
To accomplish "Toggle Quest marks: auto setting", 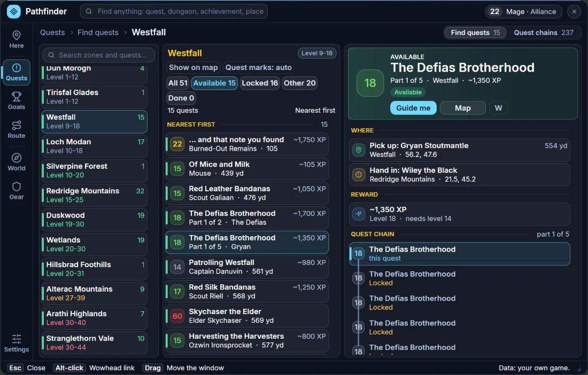I will point(258,67).
